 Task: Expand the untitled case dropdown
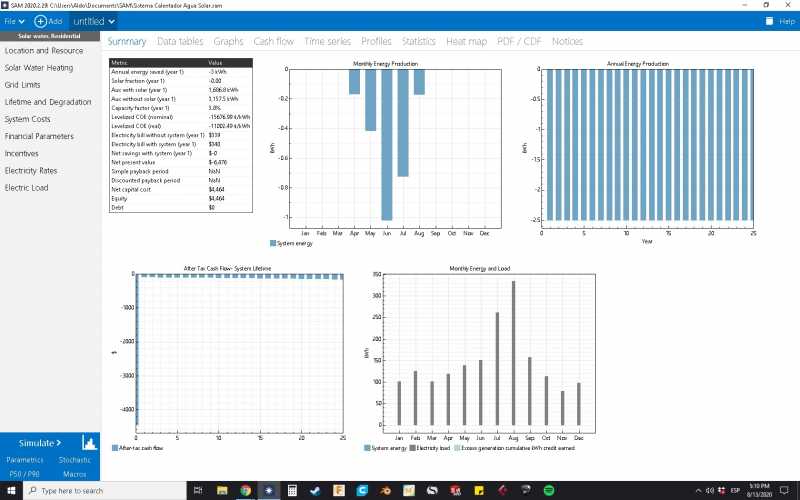click(94, 21)
